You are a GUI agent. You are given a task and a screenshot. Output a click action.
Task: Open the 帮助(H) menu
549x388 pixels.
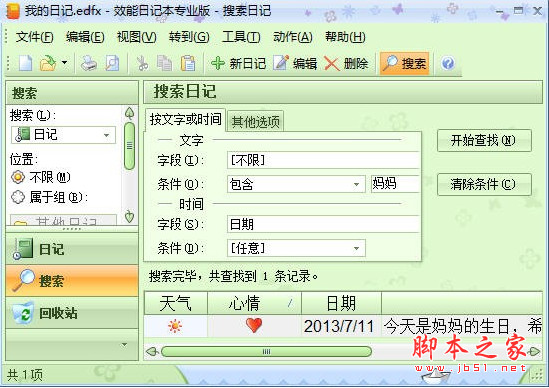pos(345,36)
